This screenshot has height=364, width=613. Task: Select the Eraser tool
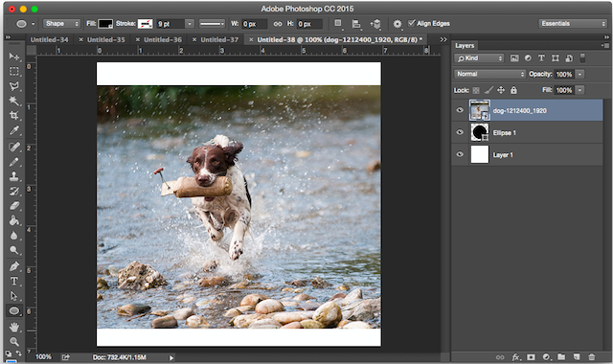tap(14, 206)
